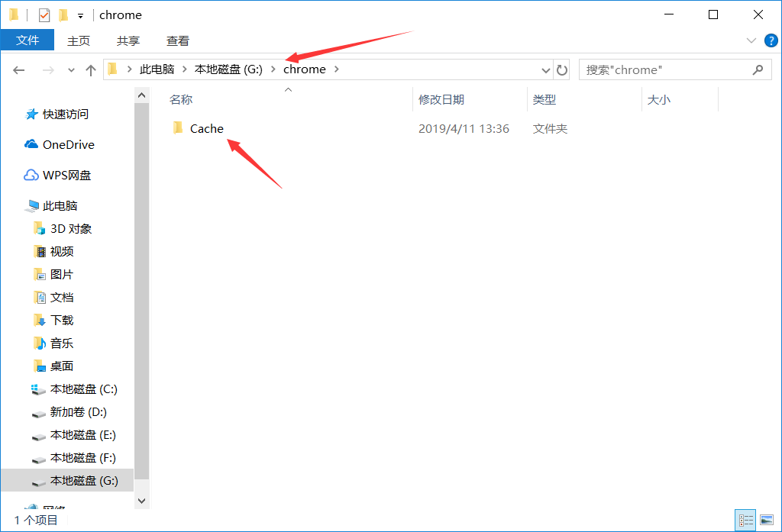The width and height of the screenshot is (782, 532).
Task: Click chrome in the address bar path
Action: click(x=304, y=69)
